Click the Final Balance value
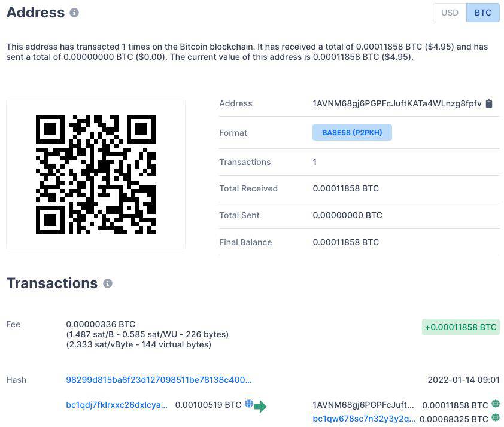This screenshot has height=427, width=504. coord(346,242)
